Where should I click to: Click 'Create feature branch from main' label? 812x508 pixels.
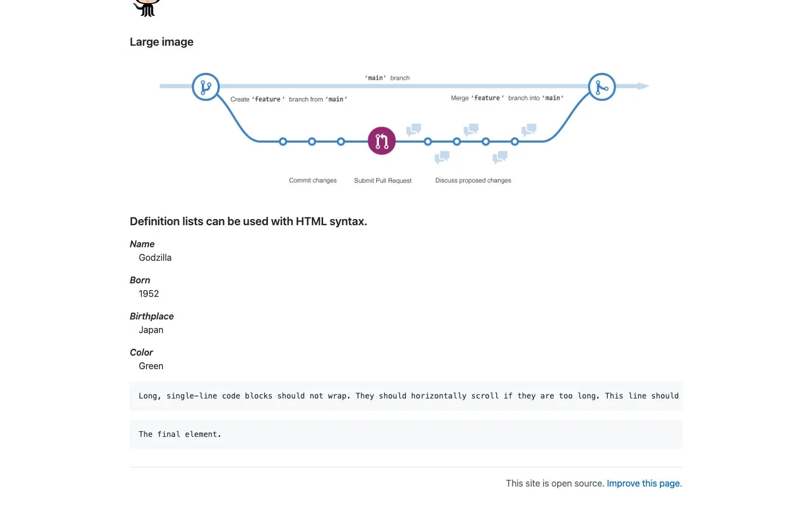point(289,99)
